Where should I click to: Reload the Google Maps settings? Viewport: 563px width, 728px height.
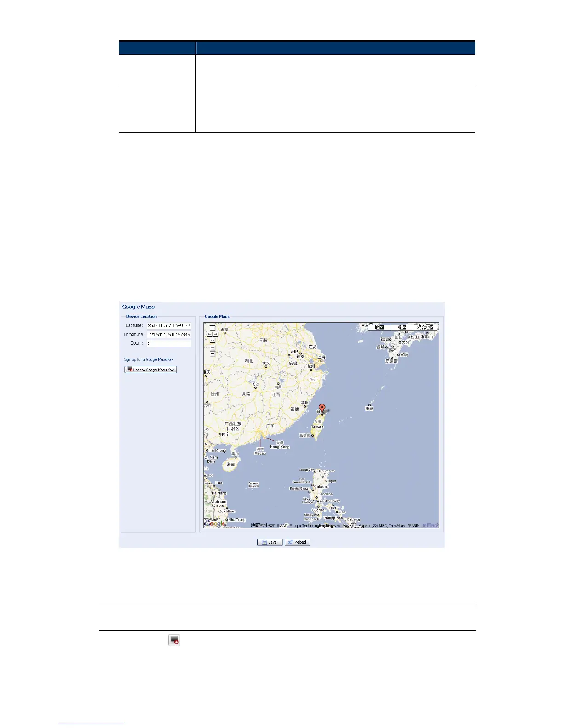tap(297, 542)
